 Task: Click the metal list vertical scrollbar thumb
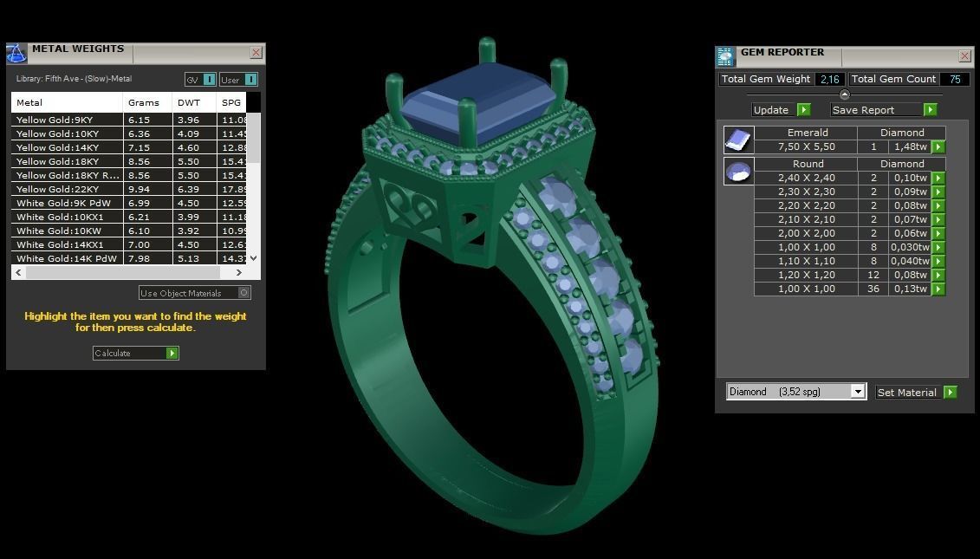[x=254, y=139]
